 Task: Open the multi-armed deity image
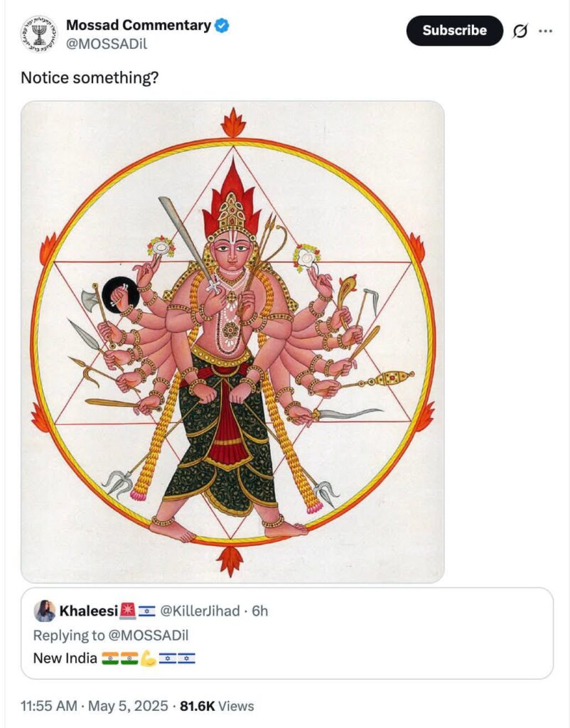(x=232, y=341)
